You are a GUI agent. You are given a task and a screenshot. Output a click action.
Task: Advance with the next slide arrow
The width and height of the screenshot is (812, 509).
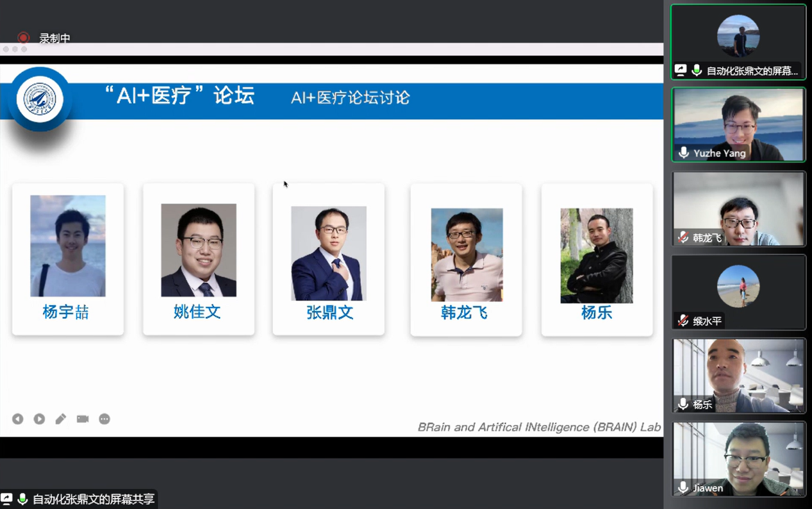coord(39,419)
